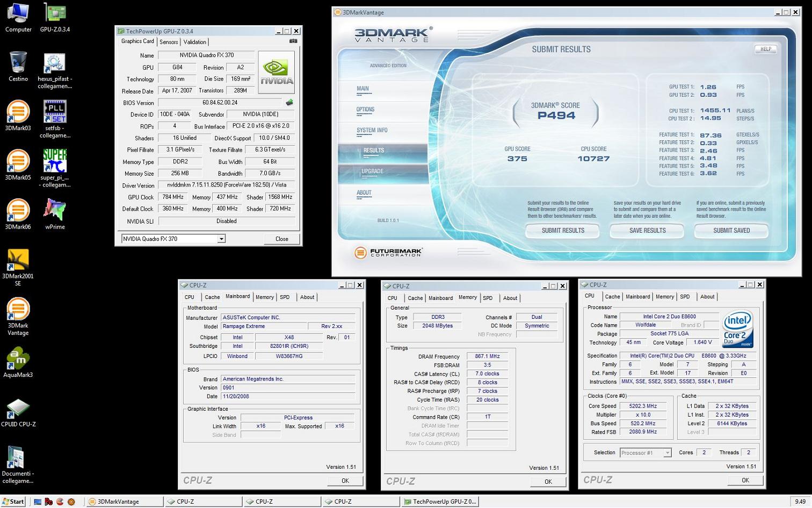Click DRAM Frequency value 867.1 MHz

click(x=487, y=356)
